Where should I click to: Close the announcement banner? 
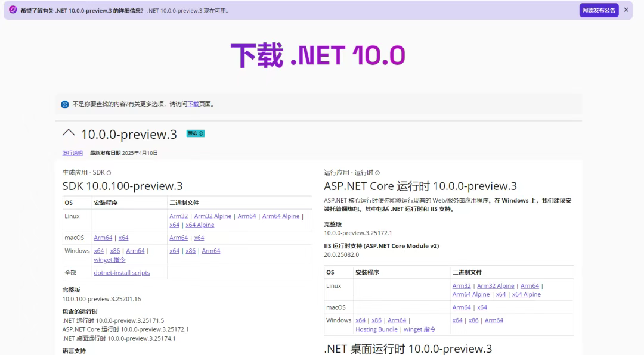pyautogui.click(x=626, y=10)
